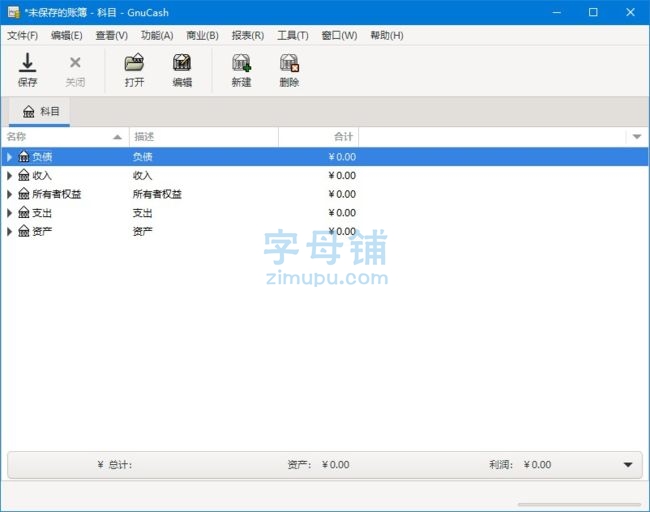Select the 资产 account name

tap(42, 231)
